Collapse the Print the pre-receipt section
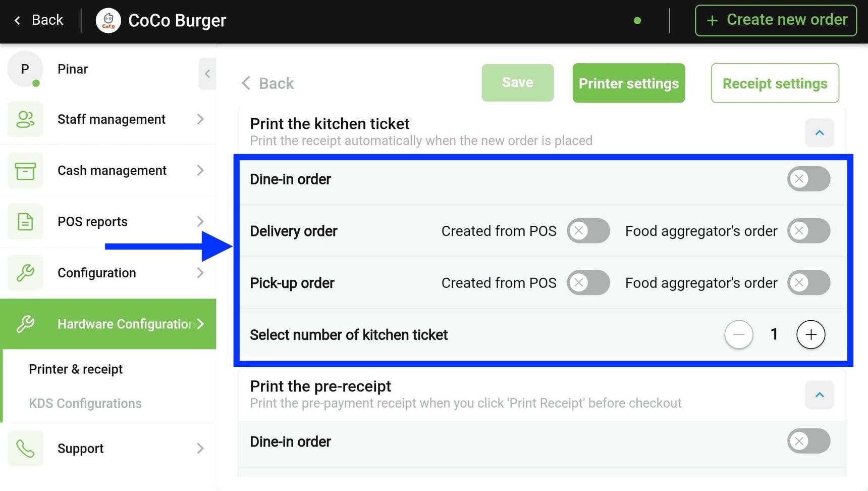868x491 pixels. [819, 396]
